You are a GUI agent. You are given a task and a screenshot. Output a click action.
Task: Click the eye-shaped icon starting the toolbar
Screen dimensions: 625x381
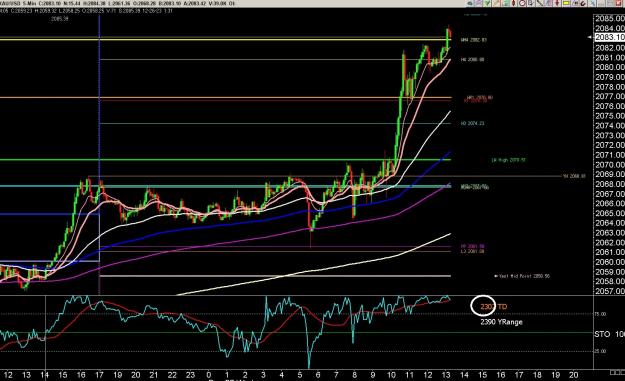(x=470, y=3)
